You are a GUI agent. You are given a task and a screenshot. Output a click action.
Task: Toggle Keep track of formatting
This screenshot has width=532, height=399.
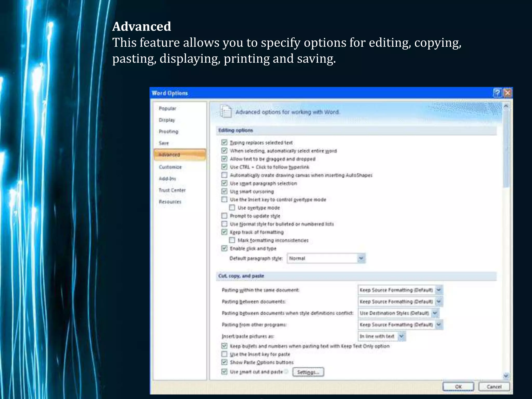point(224,232)
